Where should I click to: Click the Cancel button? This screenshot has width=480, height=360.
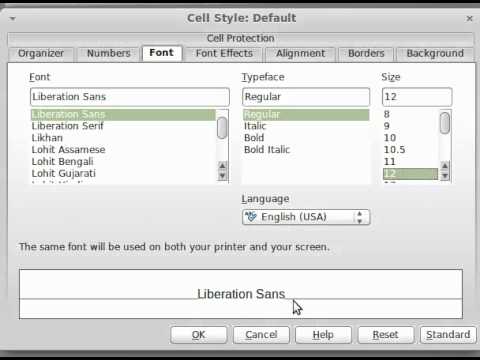tap(261, 335)
